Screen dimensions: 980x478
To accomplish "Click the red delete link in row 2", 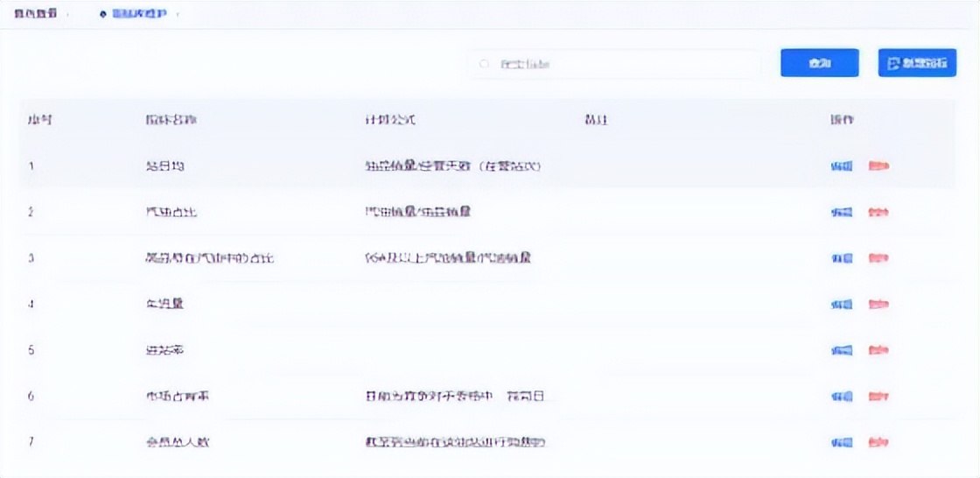I will tap(878, 213).
